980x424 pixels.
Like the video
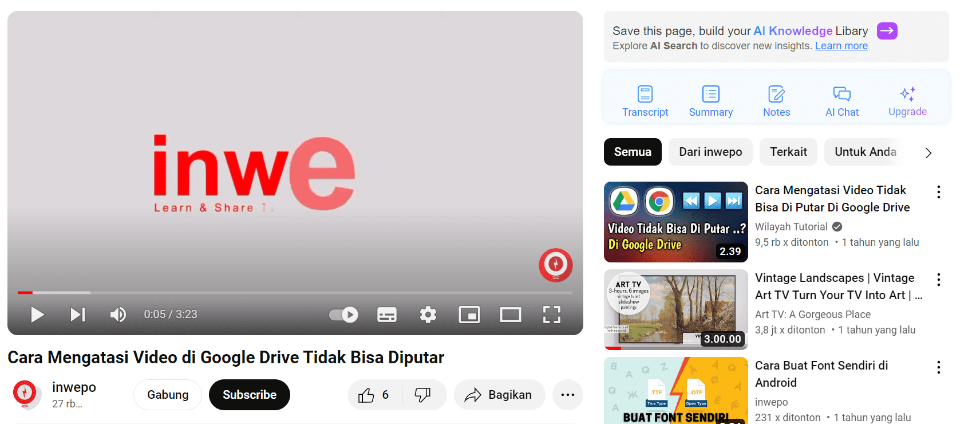point(374,395)
